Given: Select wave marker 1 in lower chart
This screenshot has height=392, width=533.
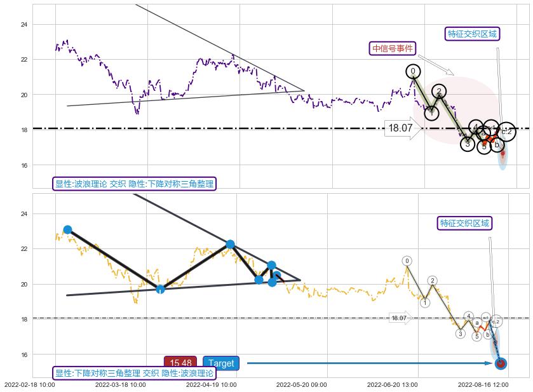Looking at the screenshot, I should pyautogui.click(x=425, y=303).
